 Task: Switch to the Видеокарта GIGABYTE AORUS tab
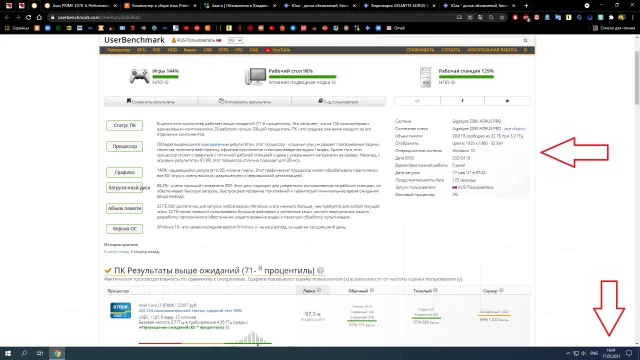point(399,6)
